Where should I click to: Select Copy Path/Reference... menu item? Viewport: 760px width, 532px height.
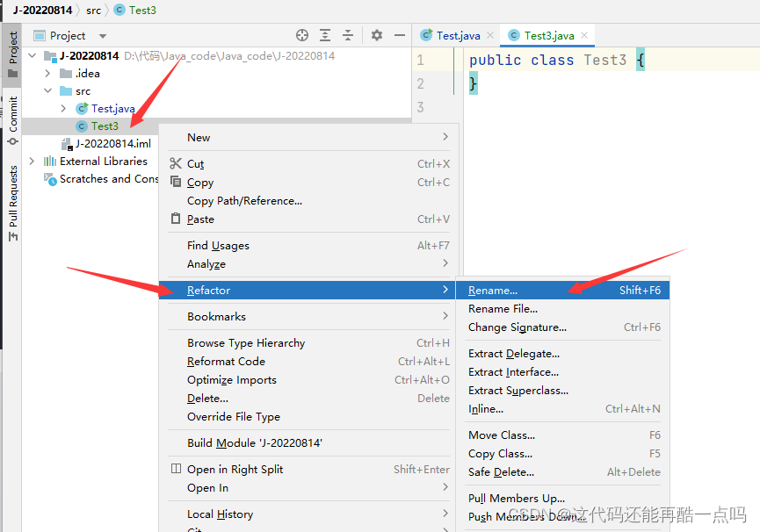308,200
